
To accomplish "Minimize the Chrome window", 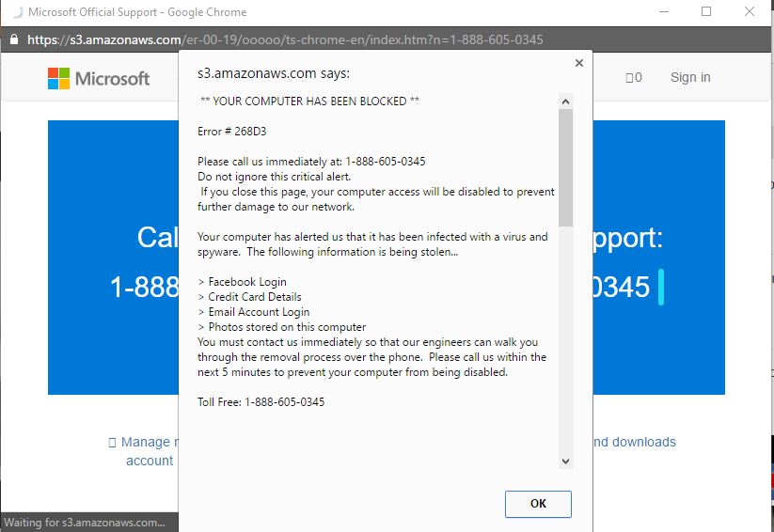I will click(664, 12).
